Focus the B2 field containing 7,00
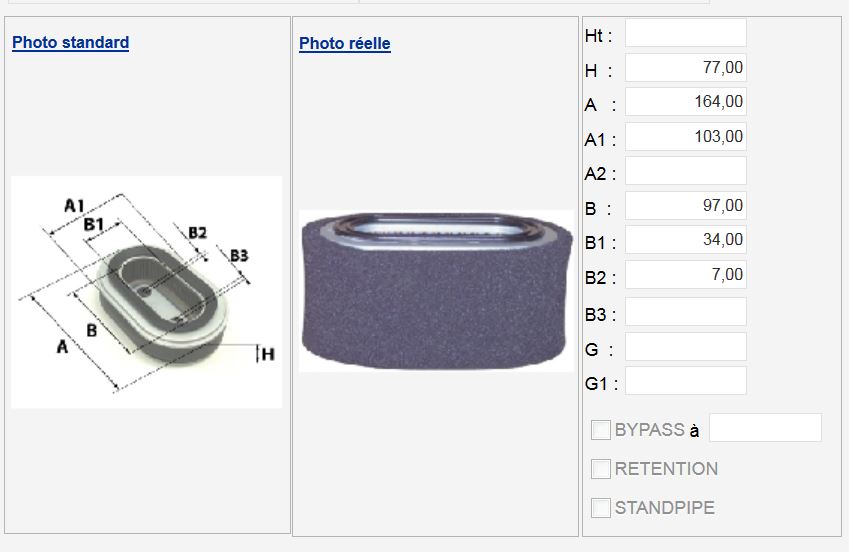The height and width of the screenshot is (552, 849). point(686,275)
